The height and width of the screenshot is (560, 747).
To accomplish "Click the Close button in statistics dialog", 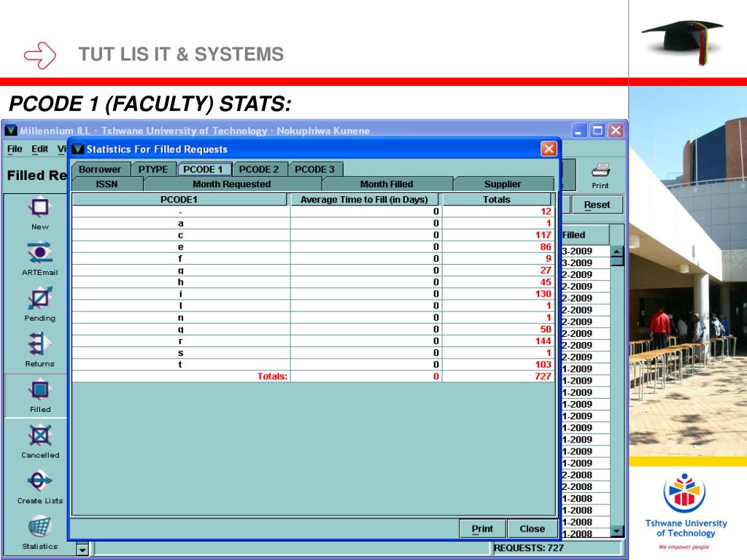I will pyautogui.click(x=532, y=529).
